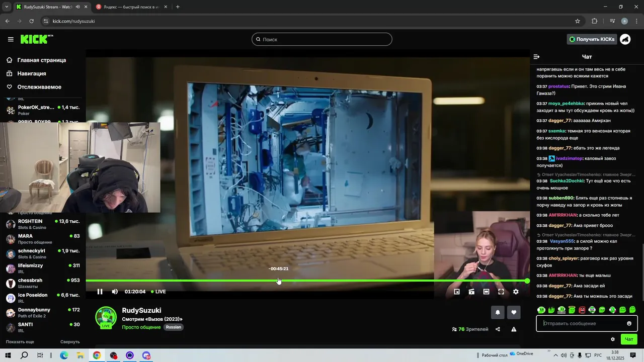This screenshot has width=644, height=362.
Task: Open Donnaybunny channel in sidebar
Action: [43, 313]
